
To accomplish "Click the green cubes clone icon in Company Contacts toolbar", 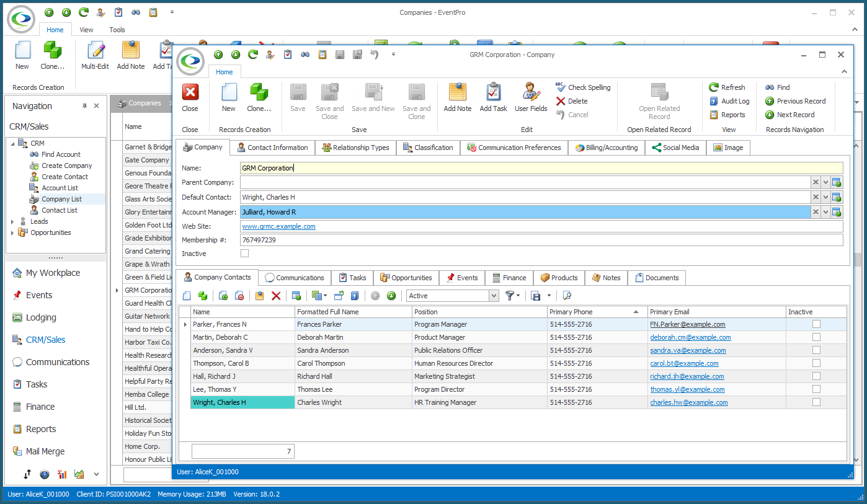I will coord(203,296).
